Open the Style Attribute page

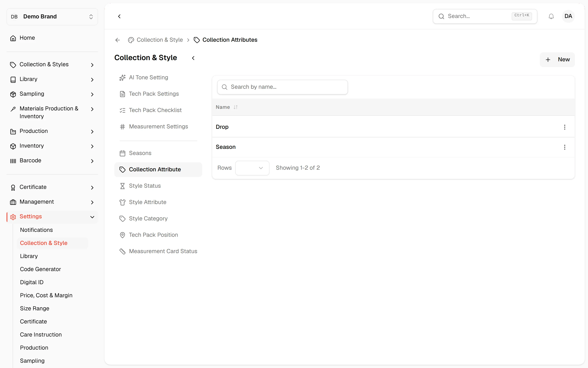158,202
